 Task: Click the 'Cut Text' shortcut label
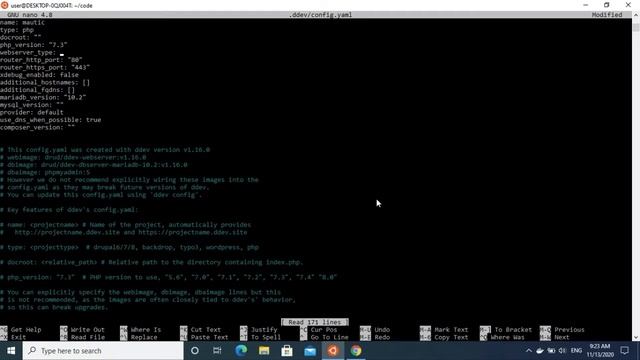pyautogui.click(x=206, y=329)
